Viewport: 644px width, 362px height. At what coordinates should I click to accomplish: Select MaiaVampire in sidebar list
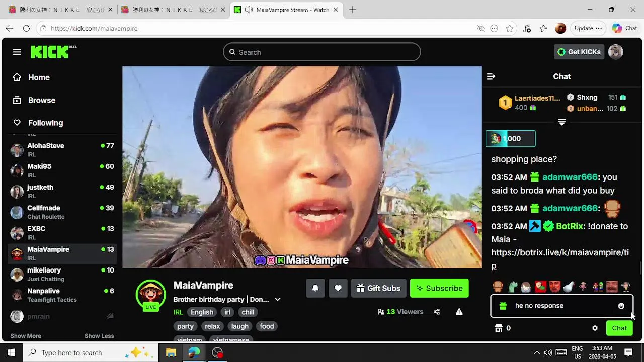(62, 253)
